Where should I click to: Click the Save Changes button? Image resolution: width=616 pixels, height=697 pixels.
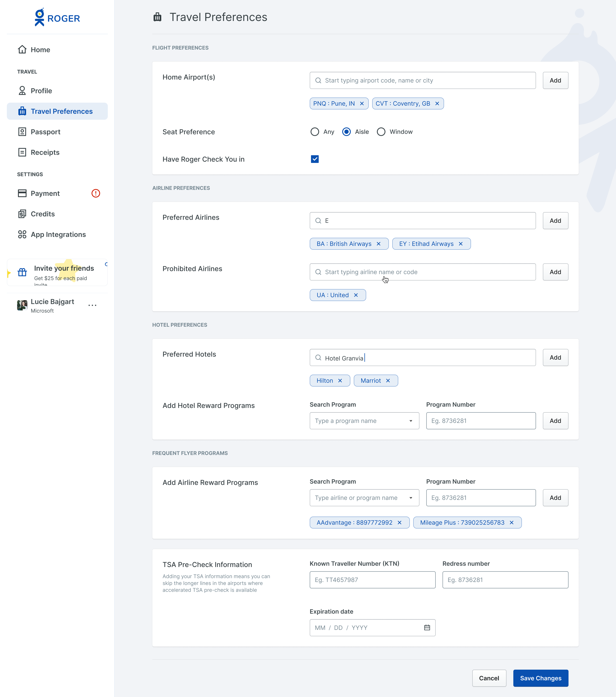pyautogui.click(x=540, y=678)
